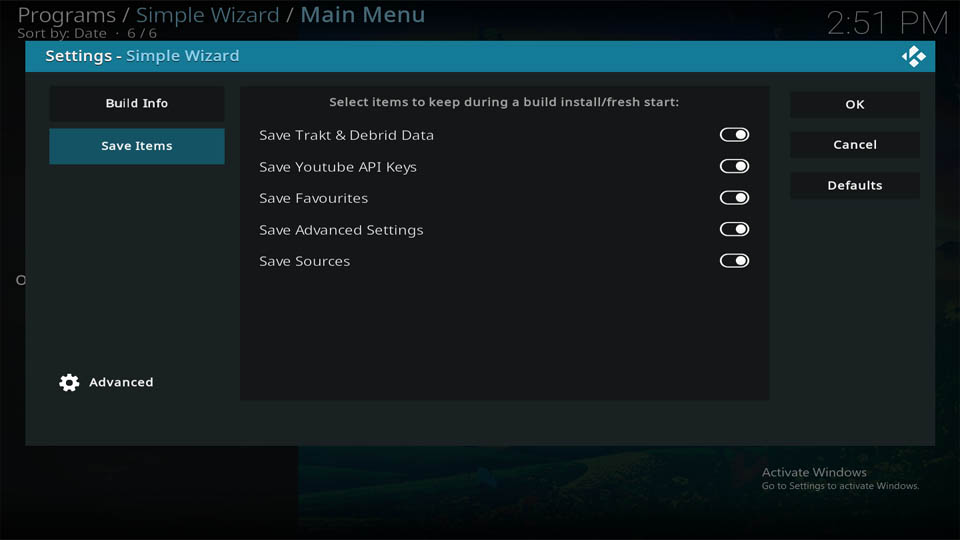Reset settings with the Defaults button

pyautogui.click(x=855, y=186)
